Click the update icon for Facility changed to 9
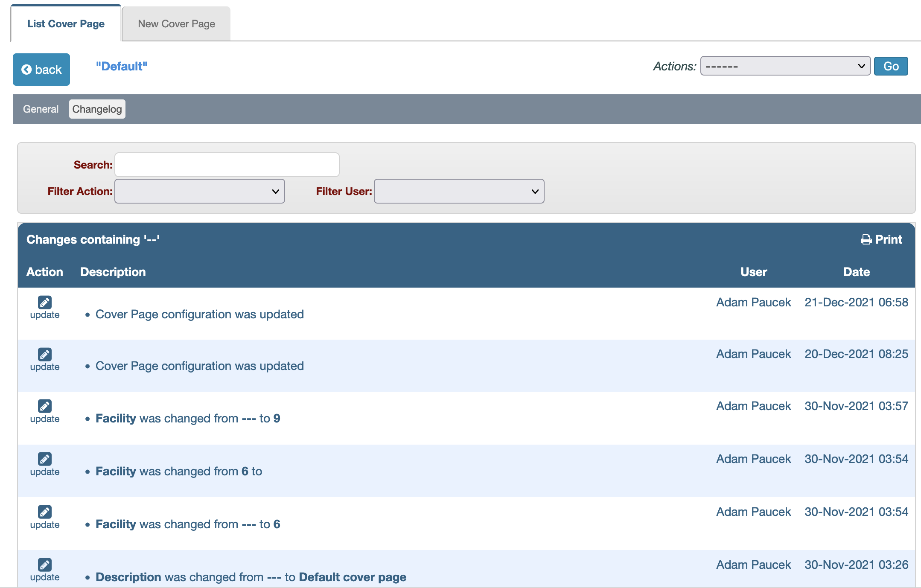921x588 pixels. point(45,406)
